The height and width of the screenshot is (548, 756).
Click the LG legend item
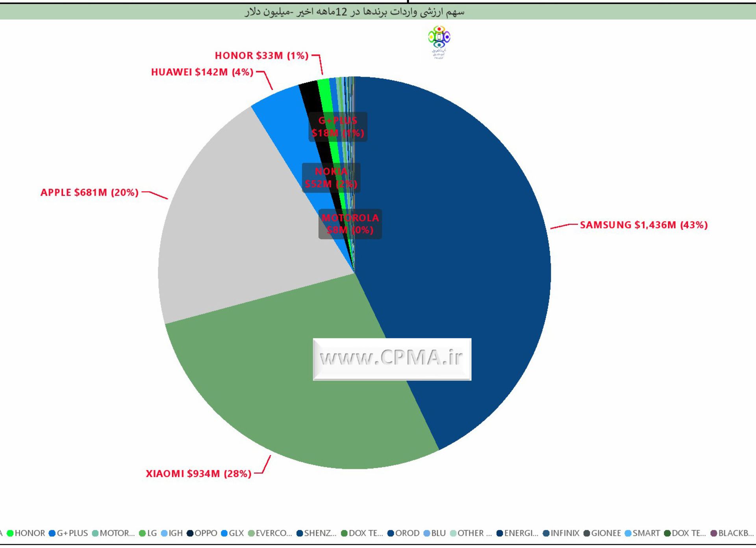tap(152, 533)
